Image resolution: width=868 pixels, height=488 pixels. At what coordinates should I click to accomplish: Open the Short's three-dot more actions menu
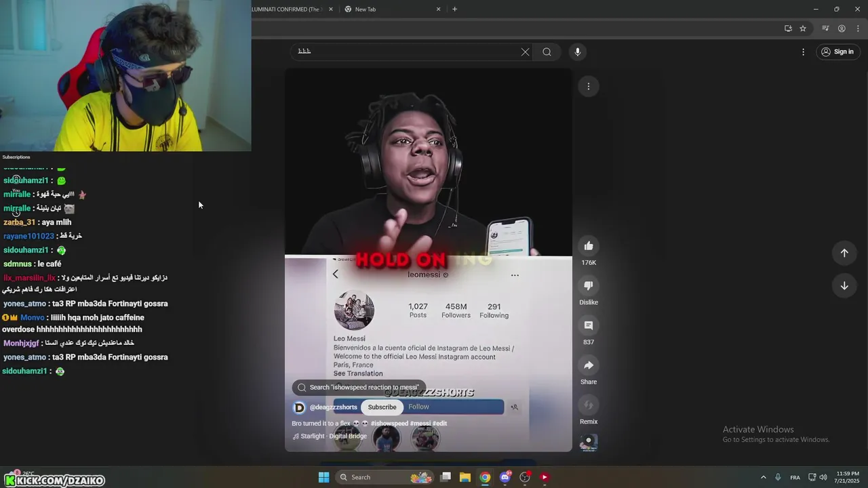coord(589,86)
